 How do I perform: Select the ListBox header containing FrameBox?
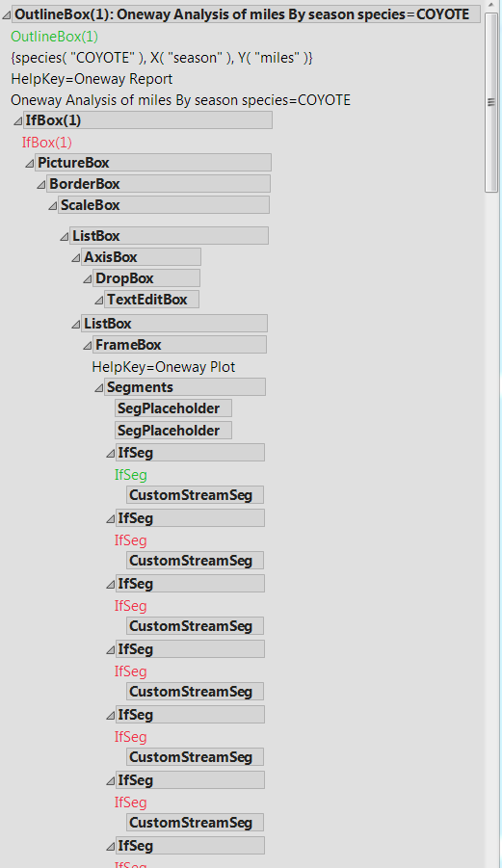(174, 323)
